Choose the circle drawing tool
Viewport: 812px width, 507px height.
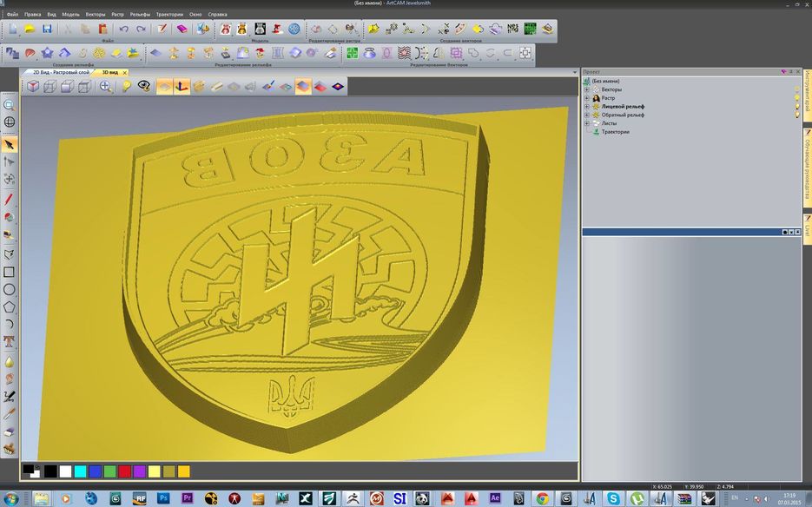[9, 289]
